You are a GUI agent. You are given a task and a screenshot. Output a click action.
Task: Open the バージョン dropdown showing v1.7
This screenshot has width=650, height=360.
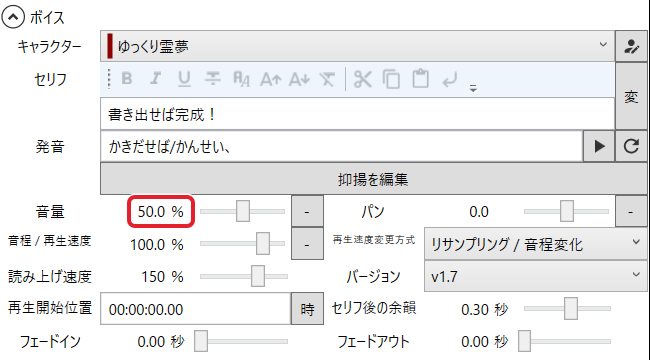pyautogui.click(x=536, y=276)
